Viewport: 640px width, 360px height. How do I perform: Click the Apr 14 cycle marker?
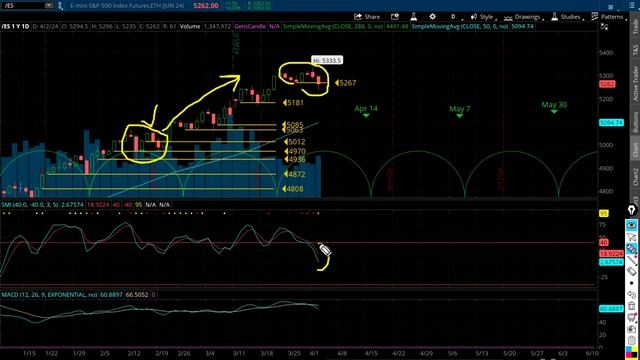[366, 110]
